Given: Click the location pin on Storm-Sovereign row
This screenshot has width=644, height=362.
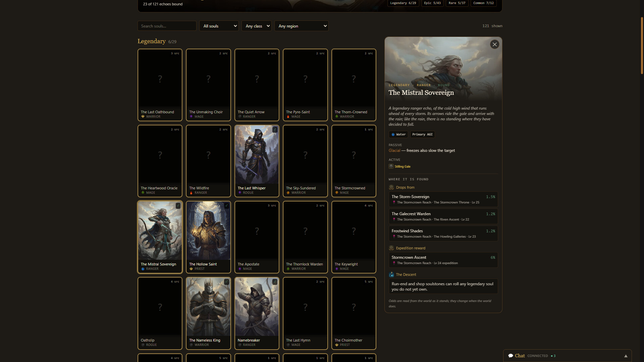Looking at the screenshot, I should [x=394, y=202].
